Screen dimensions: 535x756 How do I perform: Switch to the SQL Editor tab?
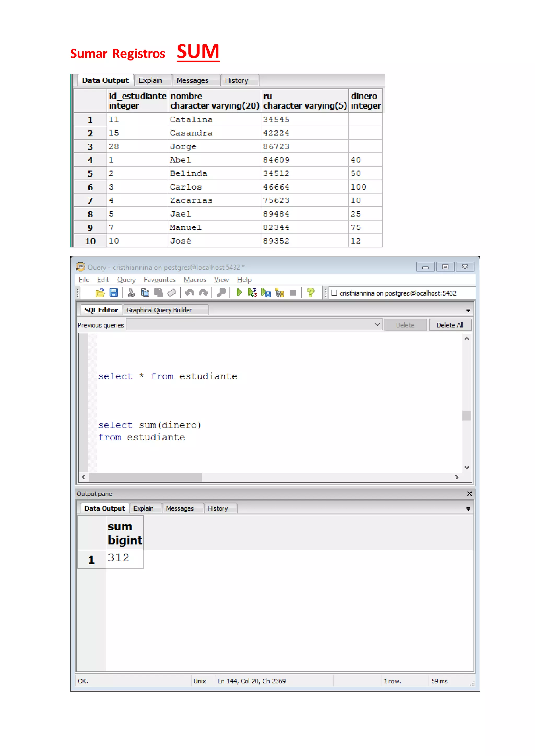[x=101, y=310]
